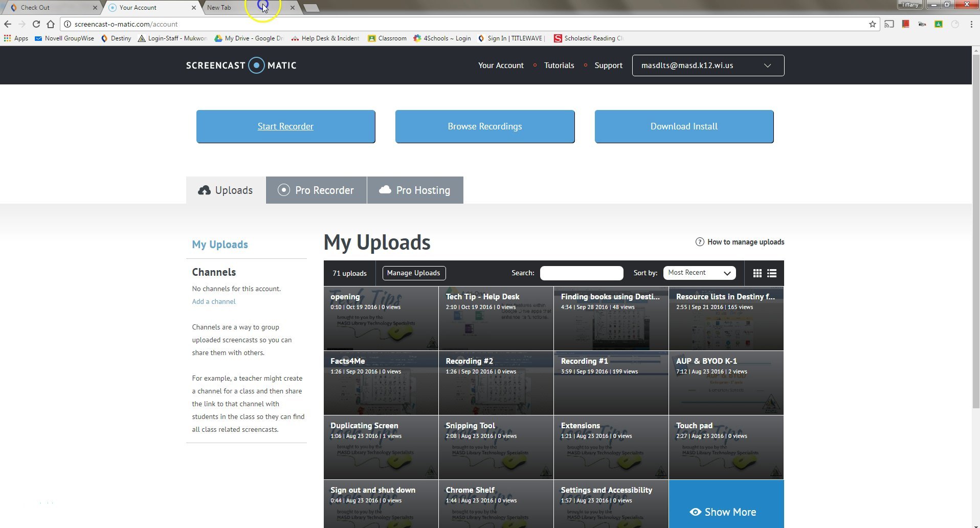Open Tutorials in the header navigation
Image resolution: width=980 pixels, height=528 pixels.
(559, 65)
